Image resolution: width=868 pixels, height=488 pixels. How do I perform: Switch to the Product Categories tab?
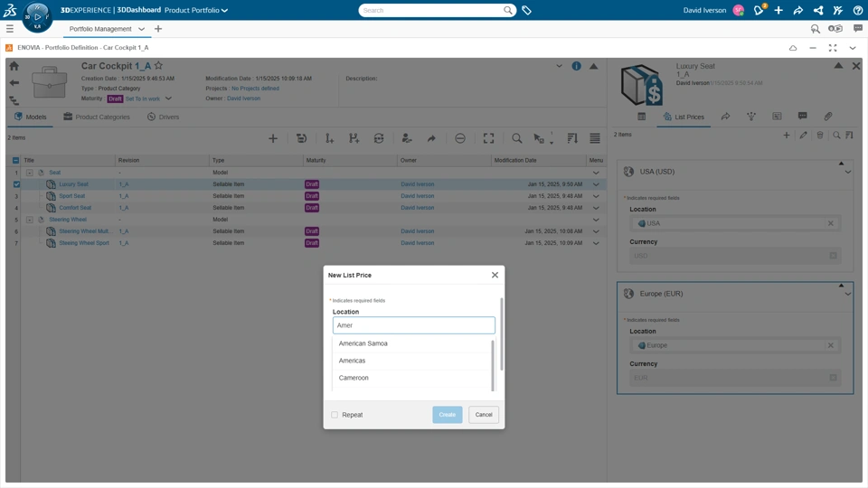[x=97, y=117]
